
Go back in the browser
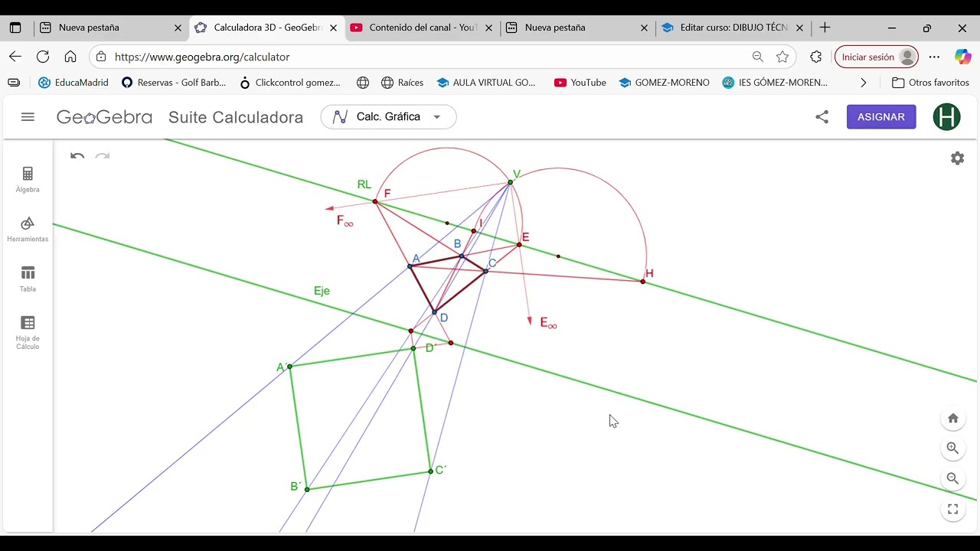[15, 57]
